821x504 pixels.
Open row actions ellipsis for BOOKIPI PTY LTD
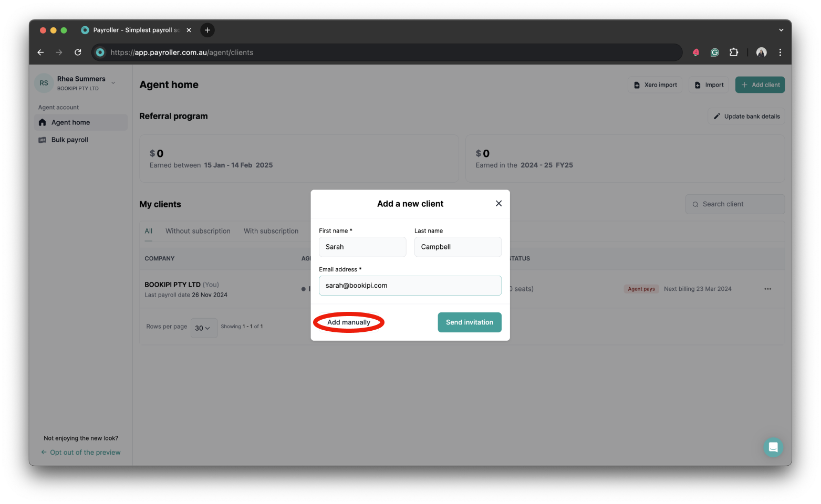(767, 289)
